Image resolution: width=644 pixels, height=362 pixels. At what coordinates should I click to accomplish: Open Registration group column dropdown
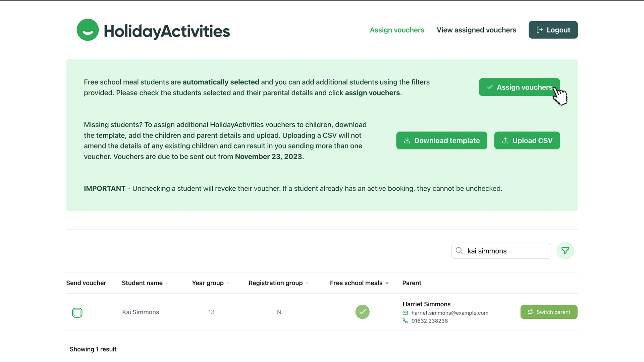[x=307, y=283]
